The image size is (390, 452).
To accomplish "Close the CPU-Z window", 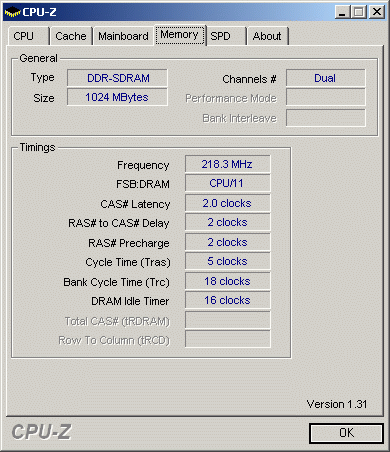I will (x=377, y=12).
